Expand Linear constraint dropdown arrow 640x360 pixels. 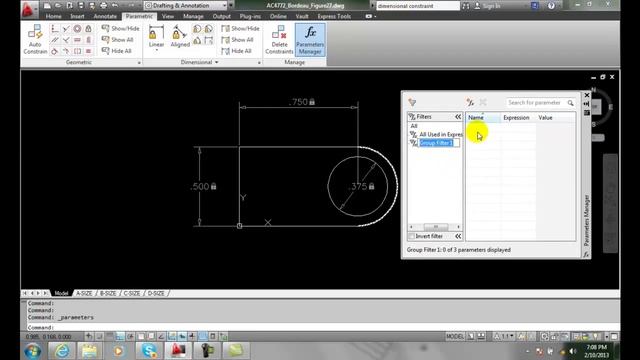(x=156, y=50)
